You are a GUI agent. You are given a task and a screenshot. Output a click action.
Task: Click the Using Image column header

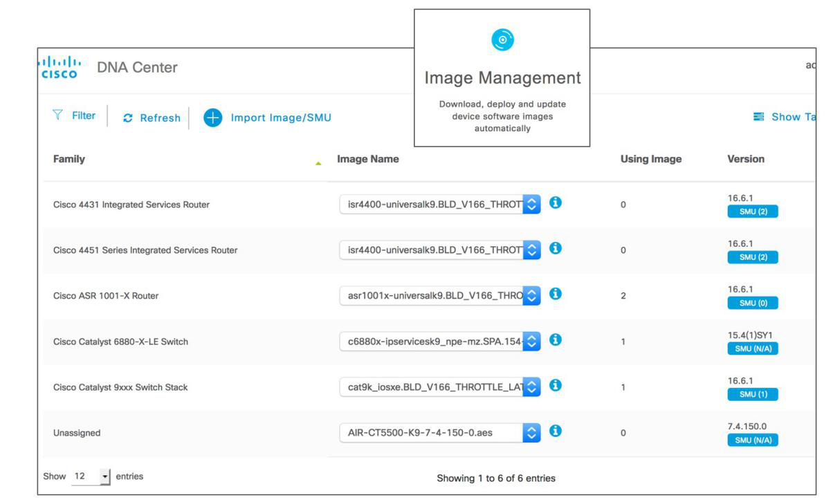651,159
